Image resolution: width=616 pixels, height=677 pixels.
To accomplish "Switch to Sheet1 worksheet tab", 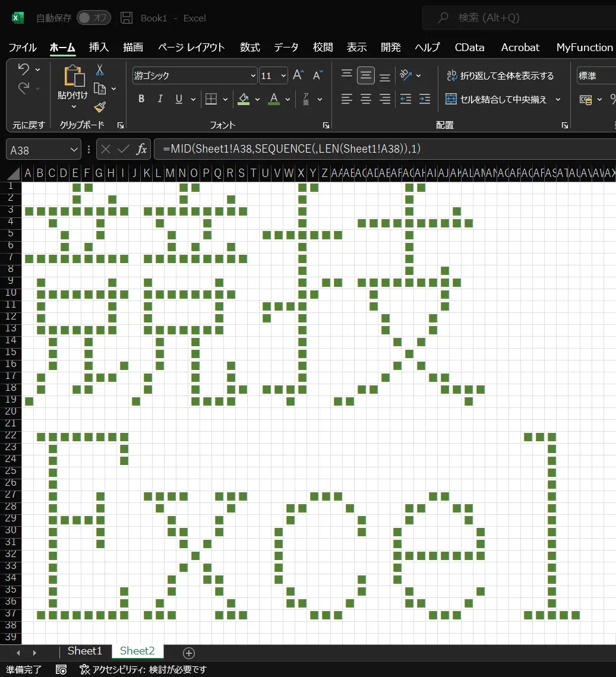I will pyautogui.click(x=85, y=651).
